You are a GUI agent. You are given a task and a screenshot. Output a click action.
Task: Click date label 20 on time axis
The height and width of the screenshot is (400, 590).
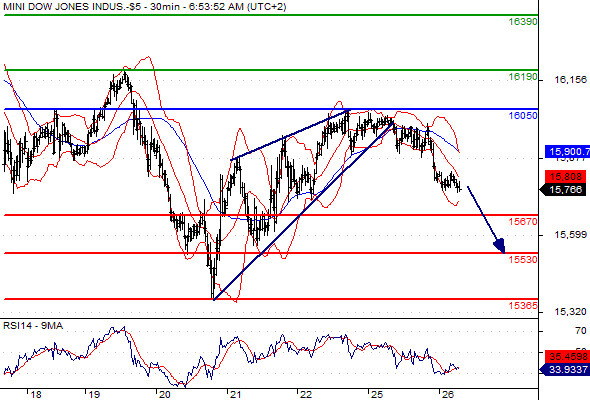pyautogui.click(x=164, y=395)
